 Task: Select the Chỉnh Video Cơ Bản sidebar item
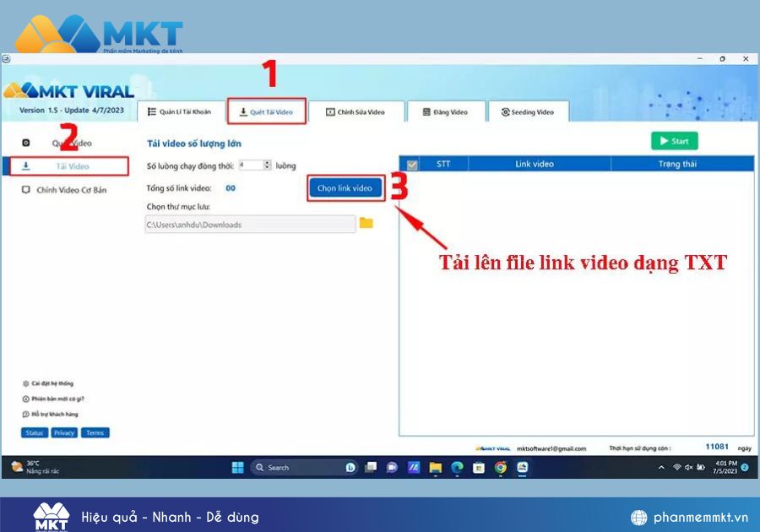pyautogui.click(x=64, y=190)
